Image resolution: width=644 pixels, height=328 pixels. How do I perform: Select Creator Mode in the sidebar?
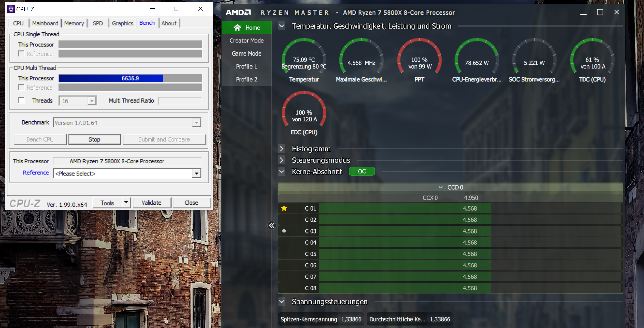(x=246, y=40)
